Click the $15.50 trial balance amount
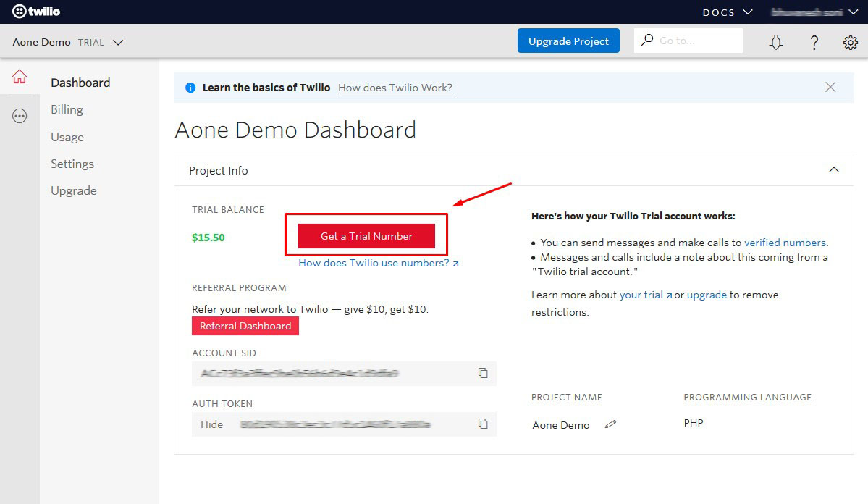The width and height of the screenshot is (868, 504). tap(208, 238)
